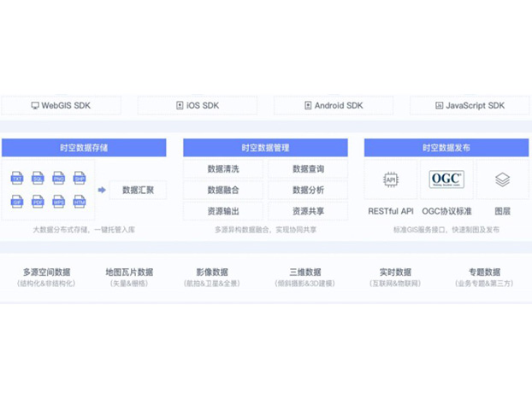
Task: Click the OGC logo icon
Action: [446, 179]
